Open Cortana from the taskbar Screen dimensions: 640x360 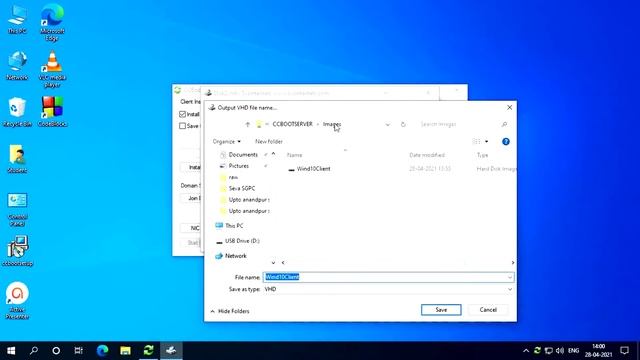pyautogui.click(x=56, y=351)
